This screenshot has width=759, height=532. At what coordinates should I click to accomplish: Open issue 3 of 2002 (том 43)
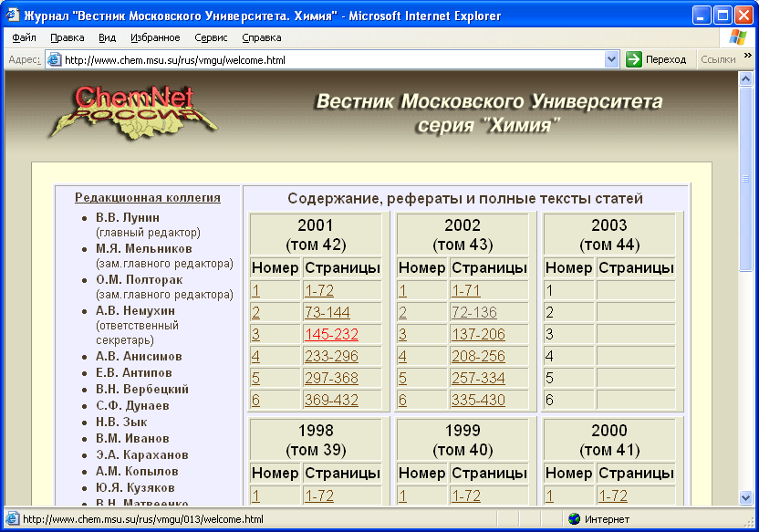pos(402,334)
